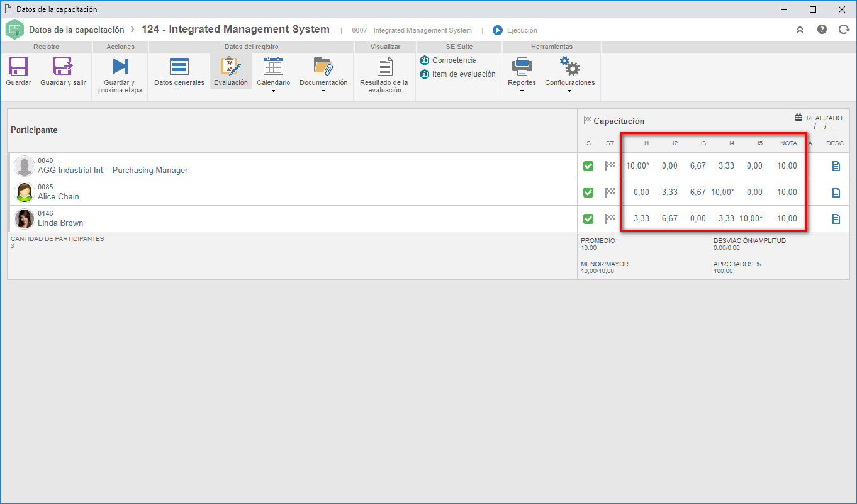Click the refresh icon in header
Viewport: 857px width, 504px height.
(x=844, y=30)
